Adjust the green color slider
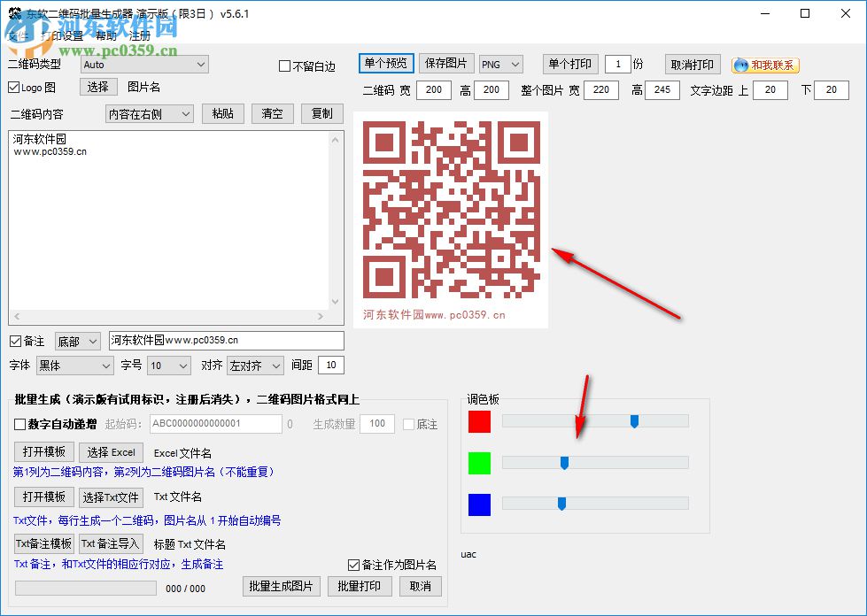The width and height of the screenshot is (867, 616). [x=564, y=462]
